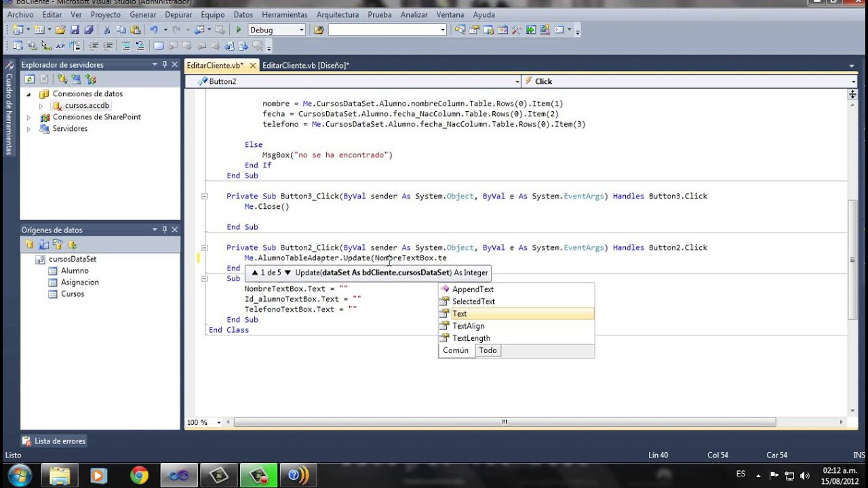Click the open folder icon in toolbar
Screen dimensions: 868x488
click(60, 30)
